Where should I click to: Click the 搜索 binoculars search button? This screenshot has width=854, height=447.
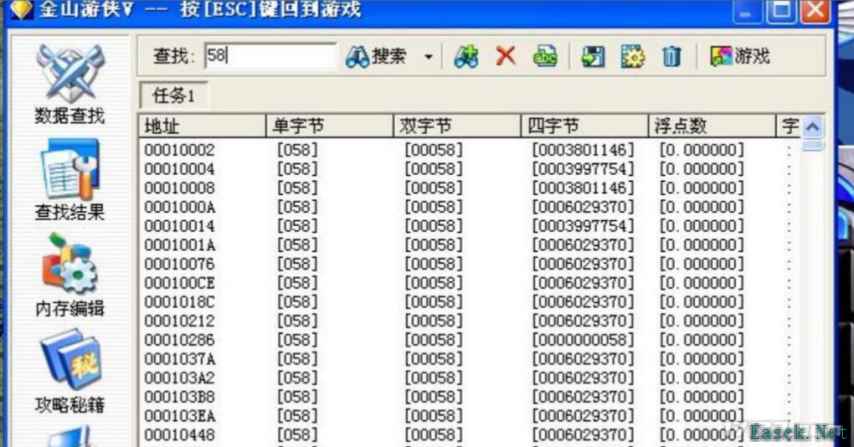[376, 56]
